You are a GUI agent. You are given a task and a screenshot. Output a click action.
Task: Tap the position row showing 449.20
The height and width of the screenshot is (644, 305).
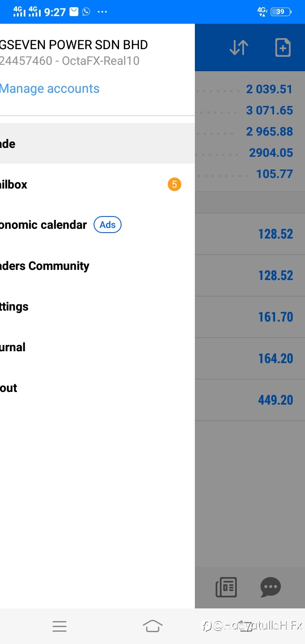[x=250, y=400]
